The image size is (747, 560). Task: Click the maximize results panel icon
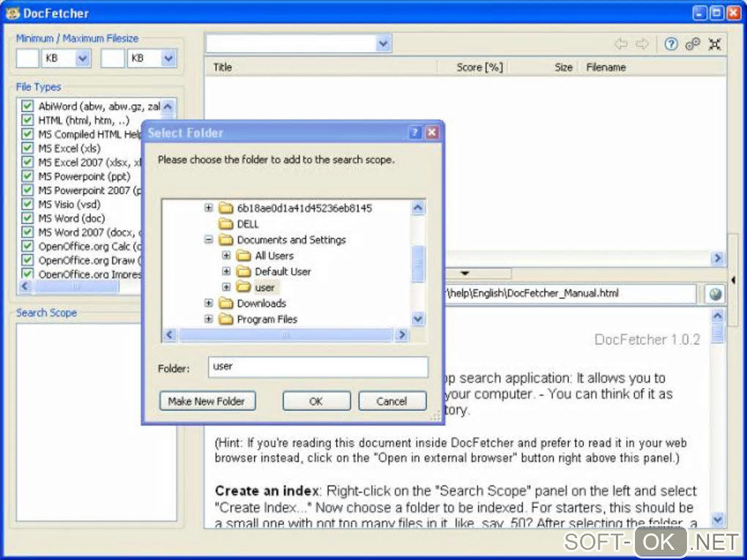click(714, 44)
